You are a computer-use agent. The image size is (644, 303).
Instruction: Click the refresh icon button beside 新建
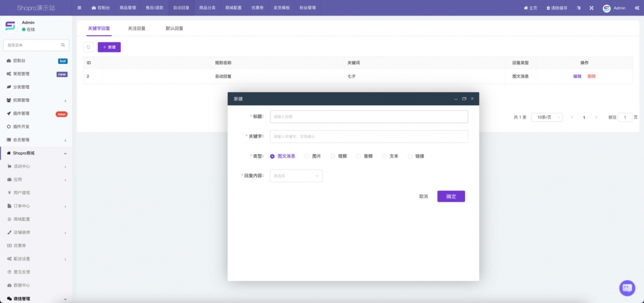point(88,48)
